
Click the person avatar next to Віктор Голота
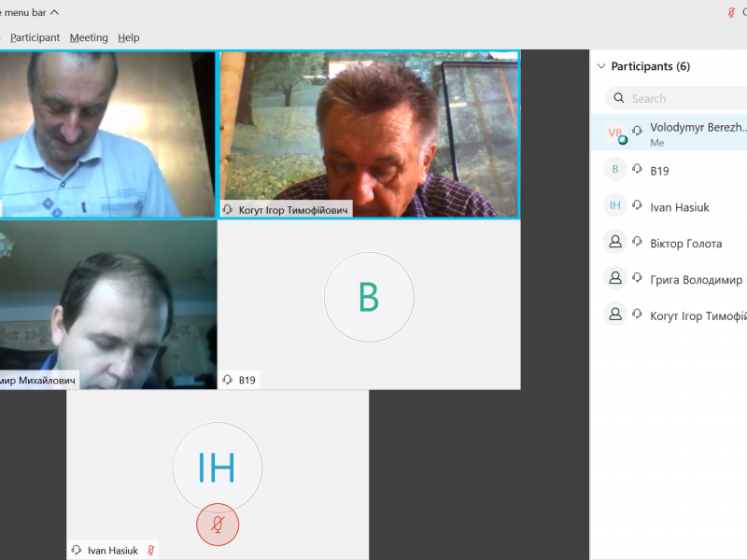[x=614, y=243]
